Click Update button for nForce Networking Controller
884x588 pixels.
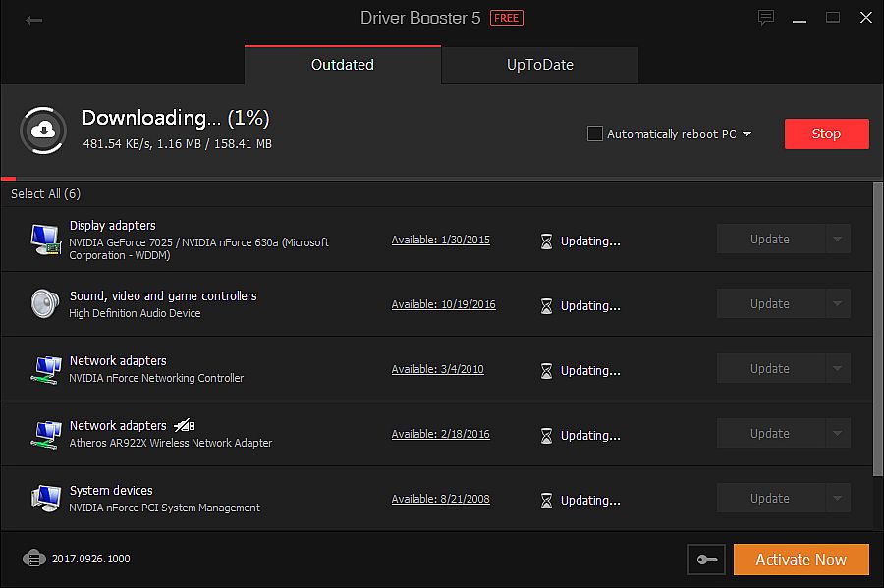tap(771, 368)
